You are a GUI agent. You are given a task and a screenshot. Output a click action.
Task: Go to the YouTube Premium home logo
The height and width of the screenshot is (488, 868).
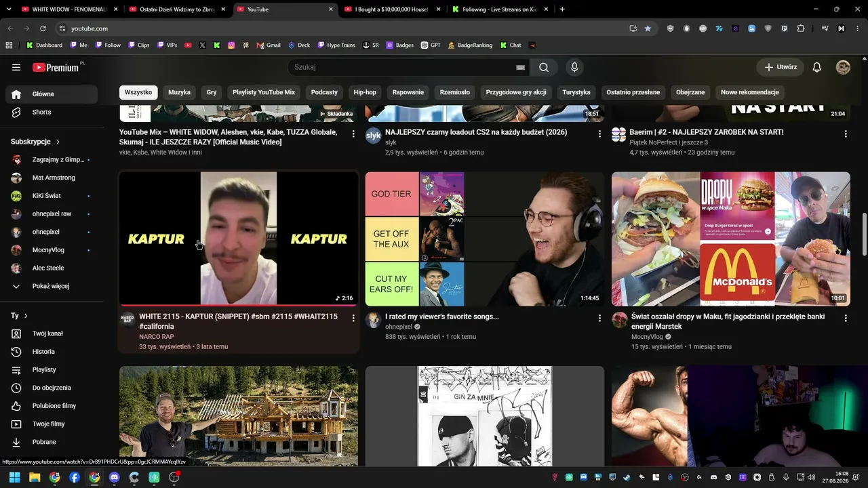57,67
